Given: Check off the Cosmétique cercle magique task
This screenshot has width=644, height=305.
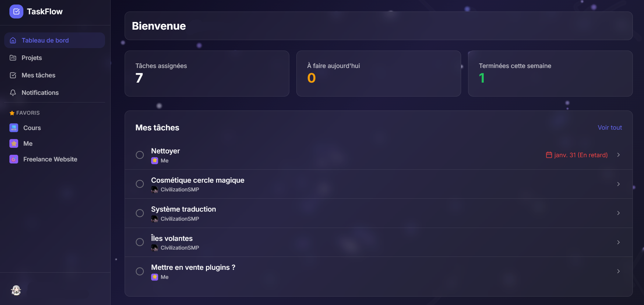Looking at the screenshot, I should point(140,184).
